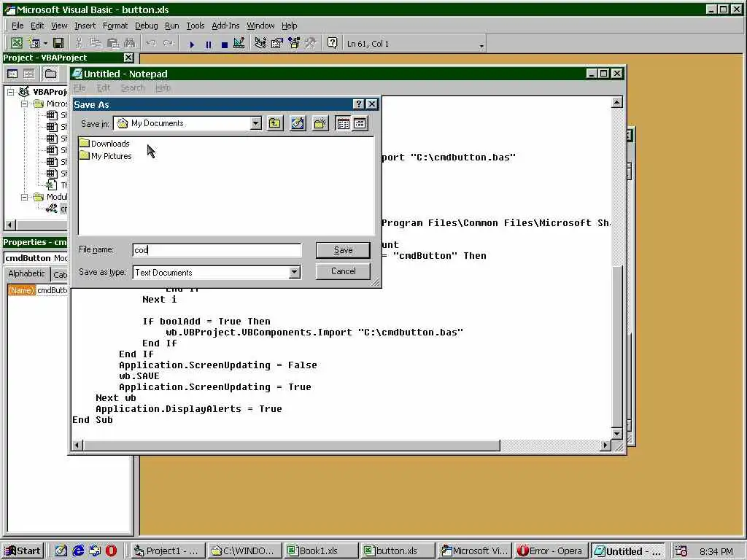Click Notepad vertical scrollbar up arrow
747x560 pixels.
click(617, 102)
